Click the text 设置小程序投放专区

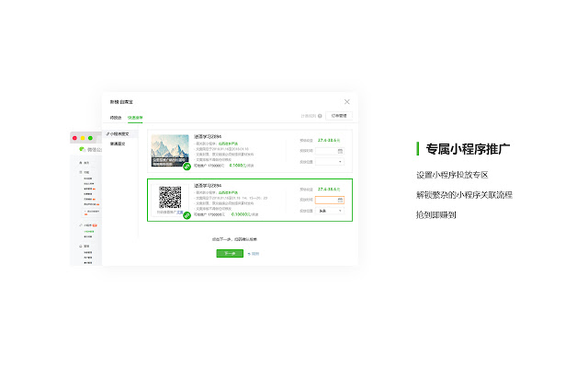(x=452, y=175)
